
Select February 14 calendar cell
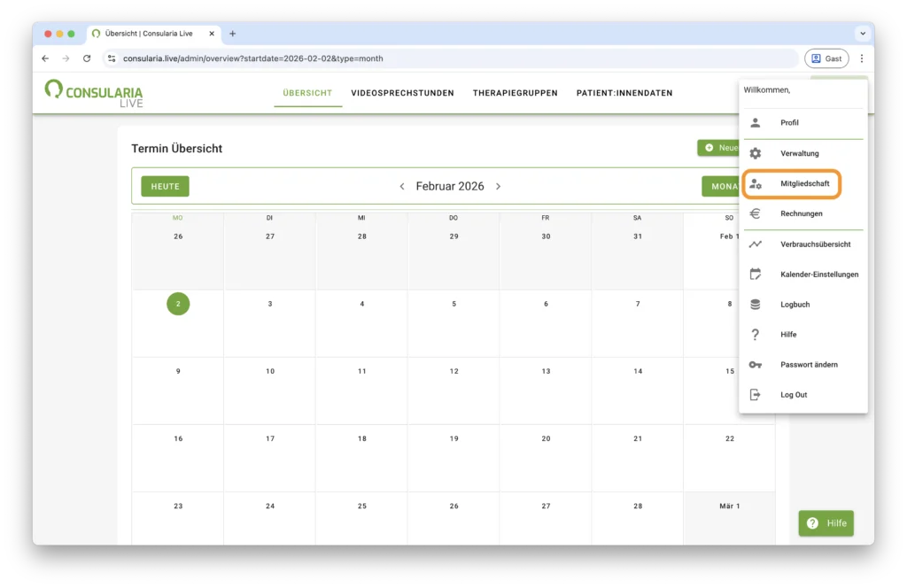point(638,391)
